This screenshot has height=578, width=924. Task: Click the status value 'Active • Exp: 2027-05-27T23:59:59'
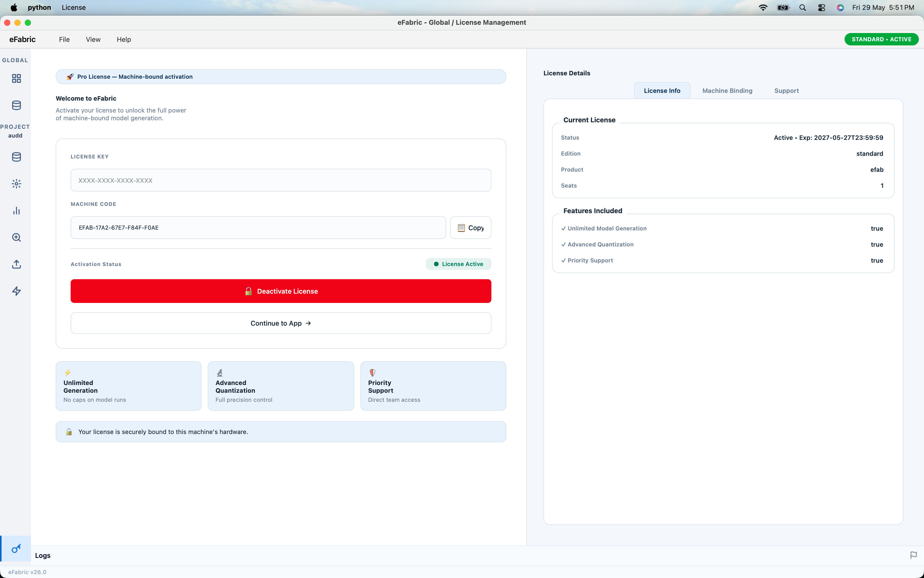[829, 138]
